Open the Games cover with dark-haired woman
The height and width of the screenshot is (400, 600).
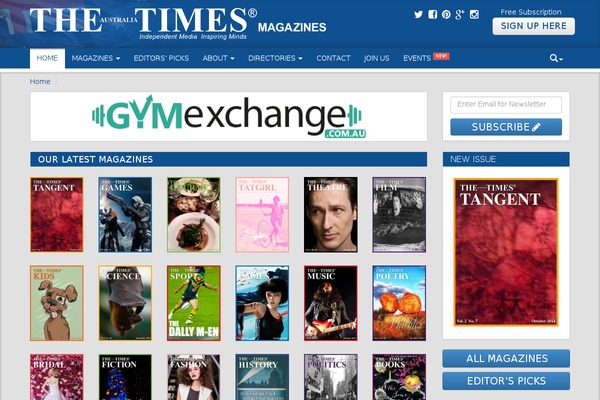point(262,303)
